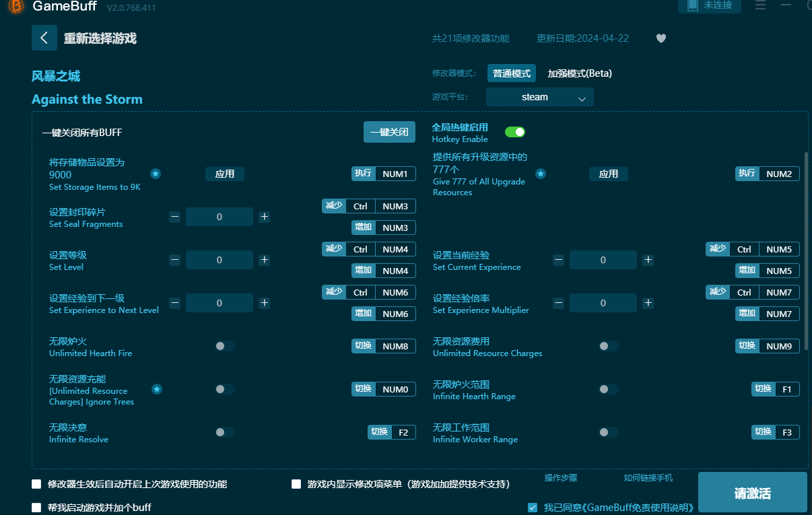Image resolution: width=812 pixels, height=515 pixels.
Task: Click the star next to Unlimited Resource Charges Ignore Trees
Action: [157, 388]
